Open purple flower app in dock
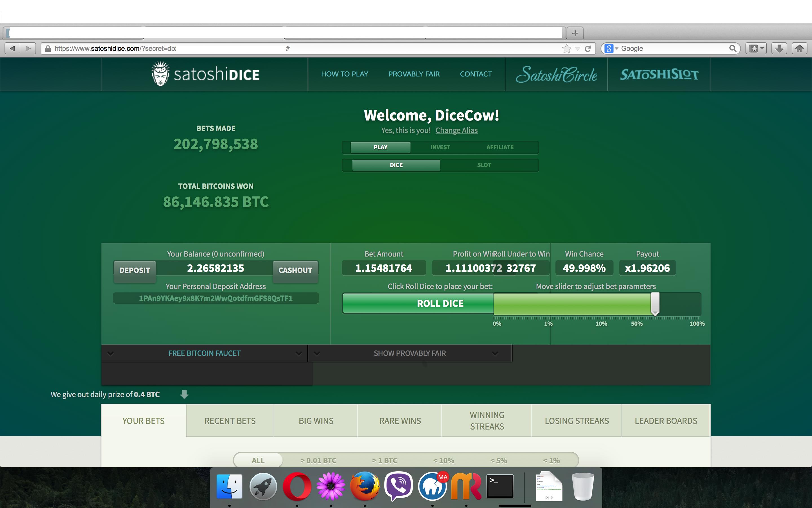This screenshot has width=812, height=508. (x=331, y=487)
